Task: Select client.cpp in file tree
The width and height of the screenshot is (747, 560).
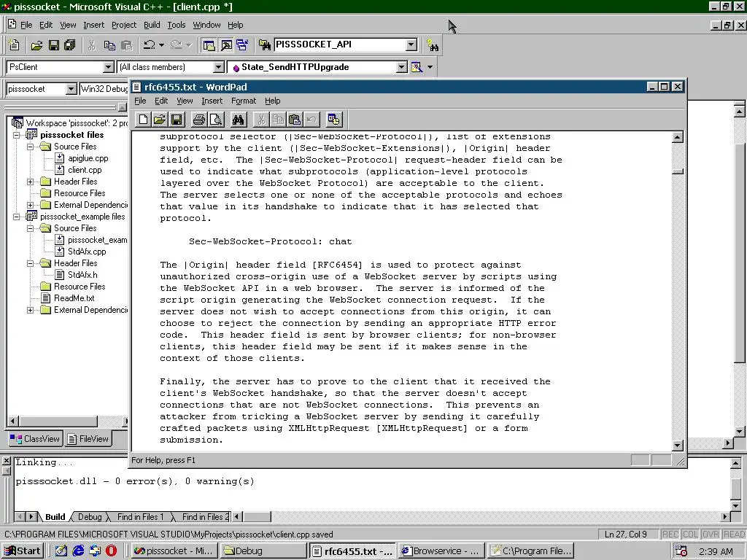Action: click(85, 170)
